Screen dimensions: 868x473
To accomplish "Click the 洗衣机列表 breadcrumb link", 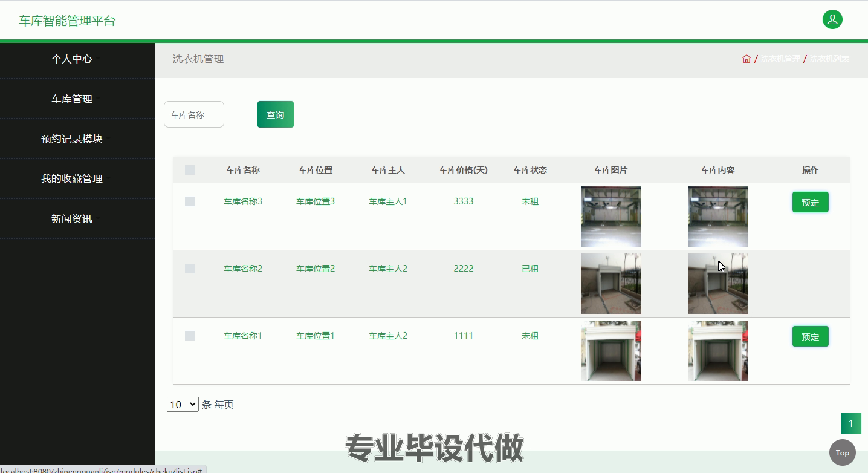I will pos(830,59).
